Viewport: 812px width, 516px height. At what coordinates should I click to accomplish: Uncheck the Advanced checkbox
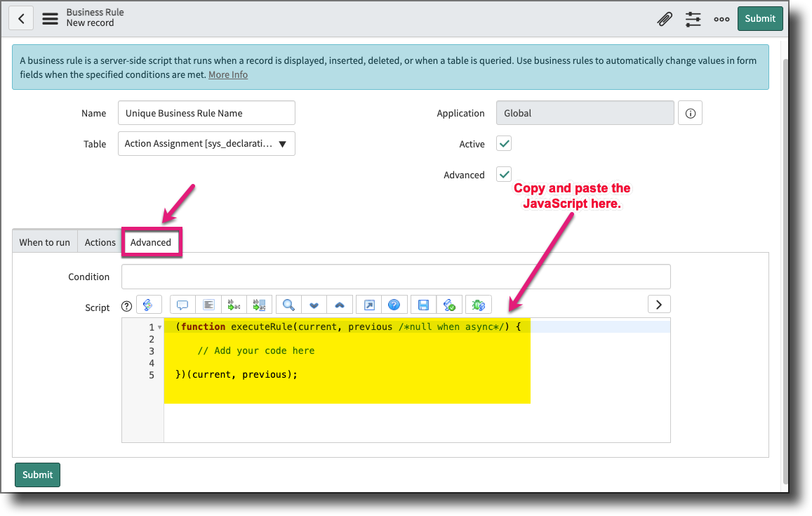pyautogui.click(x=503, y=174)
